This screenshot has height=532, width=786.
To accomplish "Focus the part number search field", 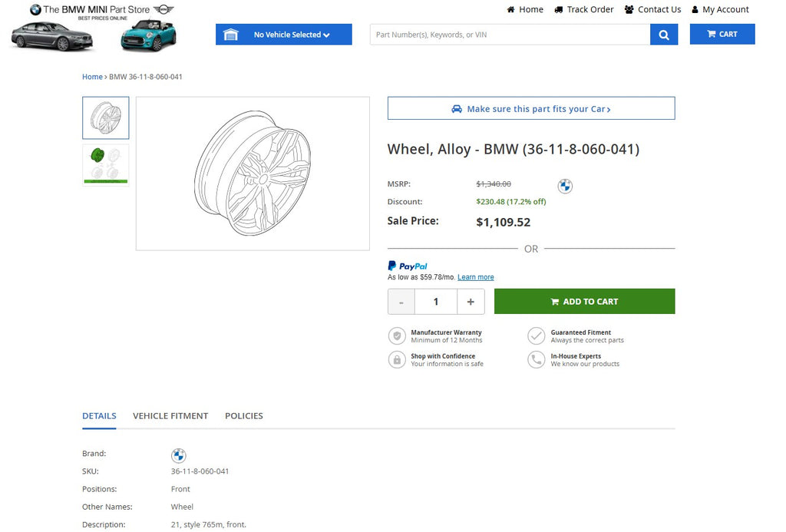I will (510, 35).
